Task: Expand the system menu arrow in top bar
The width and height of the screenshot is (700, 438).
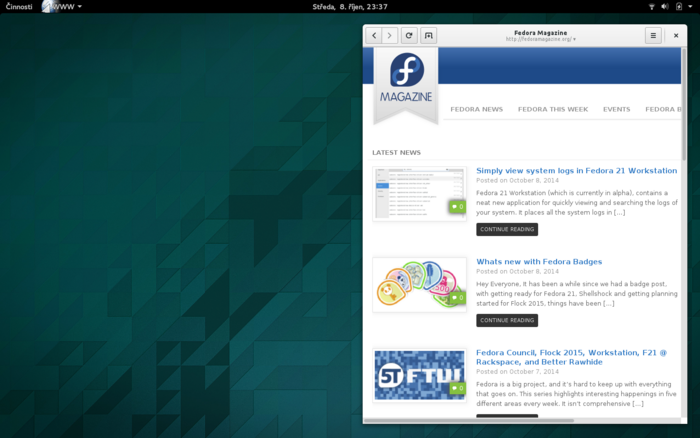Action: point(690,7)
